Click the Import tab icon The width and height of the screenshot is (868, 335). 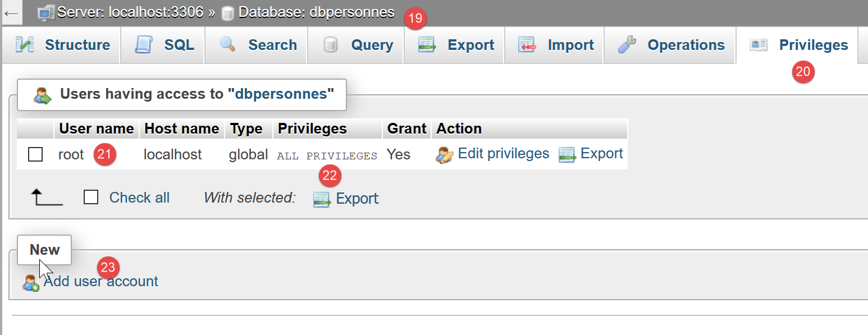[528, 45]
